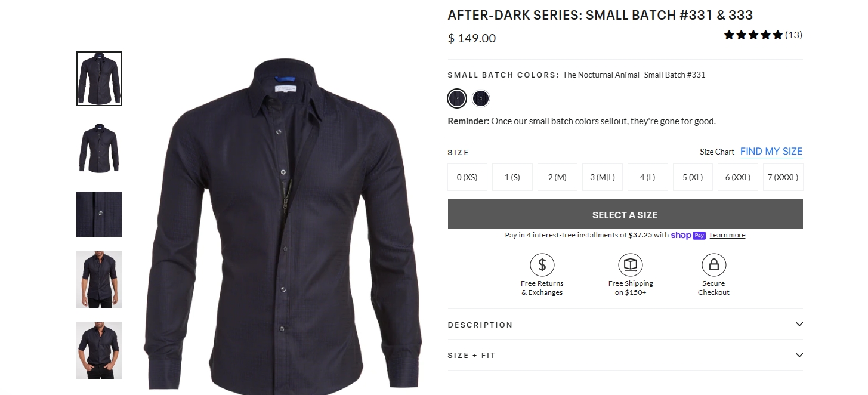Pick size 7 (XXXL)
The width and height of the screenshot is (868, 395).
pos(783,177)
